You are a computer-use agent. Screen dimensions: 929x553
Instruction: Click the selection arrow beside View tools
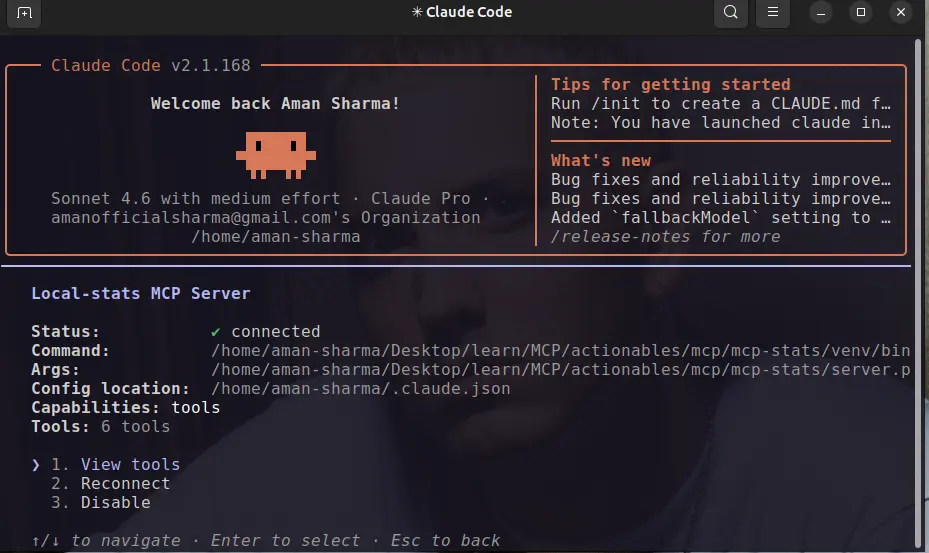click(x=36, y=465)
